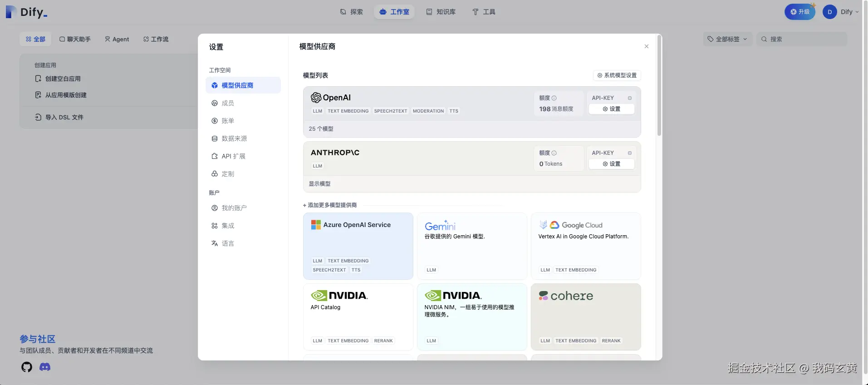
Task: Click the D user avatar
Action: pos(830,12)
